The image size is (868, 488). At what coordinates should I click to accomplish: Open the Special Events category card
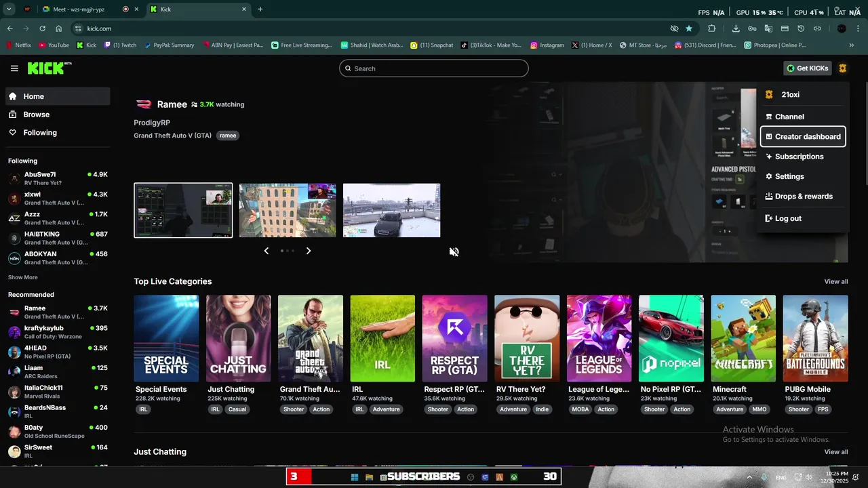(166, 338)
